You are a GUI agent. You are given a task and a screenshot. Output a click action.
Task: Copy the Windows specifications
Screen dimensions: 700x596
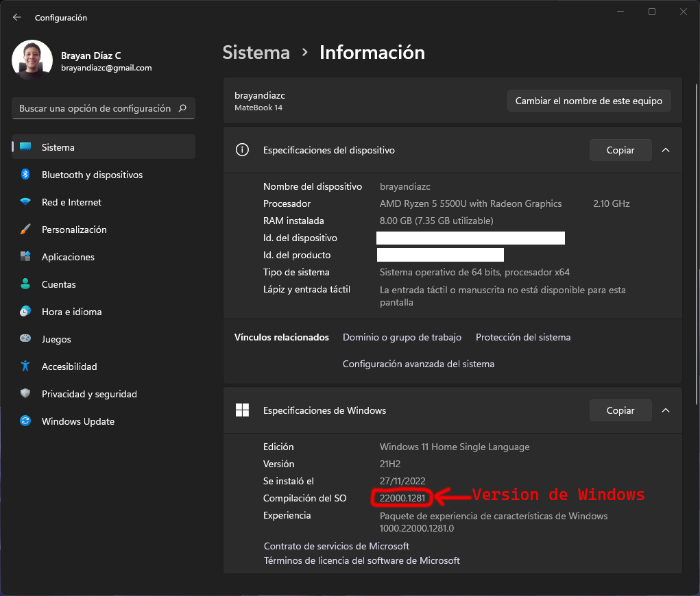point(620,410)
